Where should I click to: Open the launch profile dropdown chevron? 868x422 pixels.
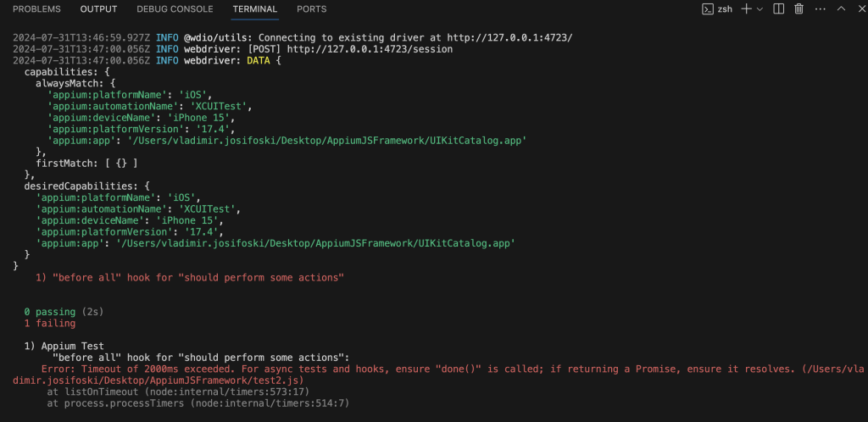coord(759,8)
